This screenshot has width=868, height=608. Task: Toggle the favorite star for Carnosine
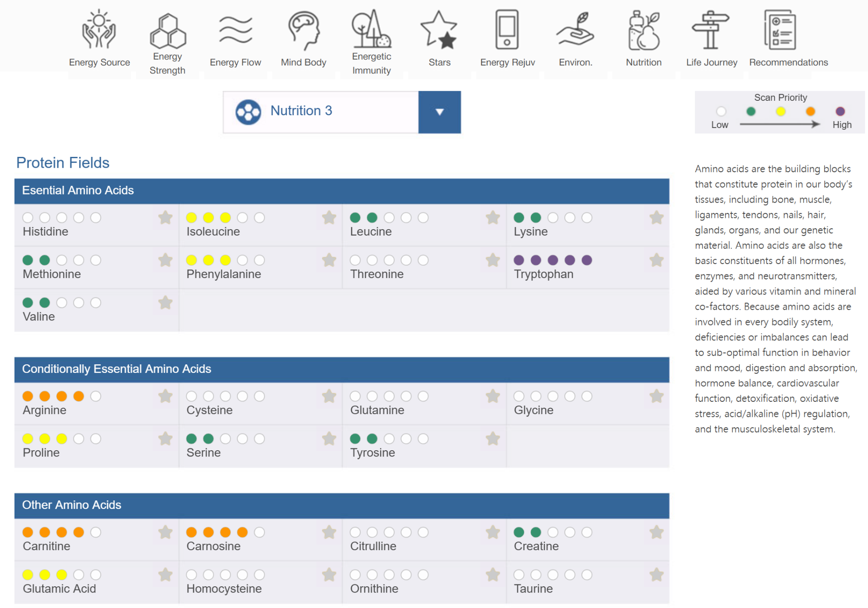click(x=329, y=532)
